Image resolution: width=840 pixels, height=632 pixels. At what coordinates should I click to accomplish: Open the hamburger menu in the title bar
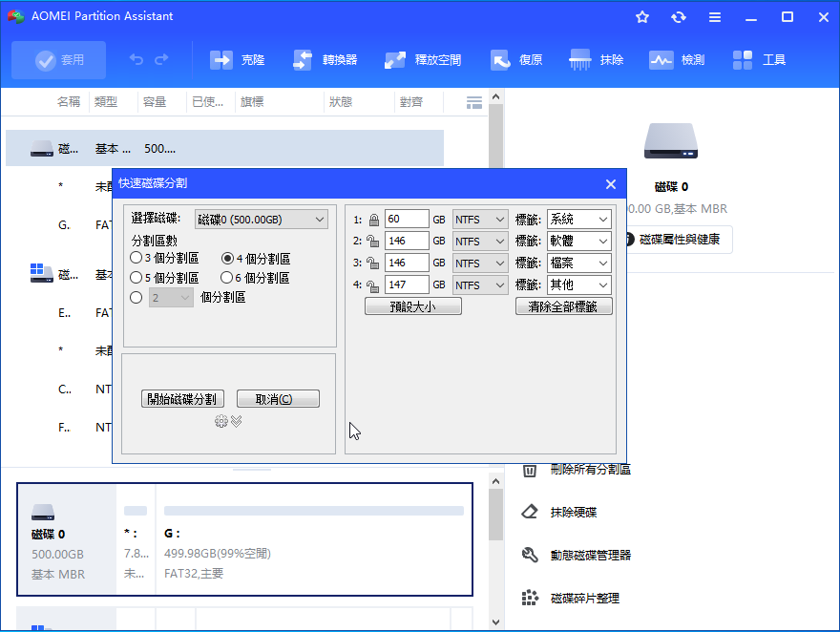(x=715, y=17)
